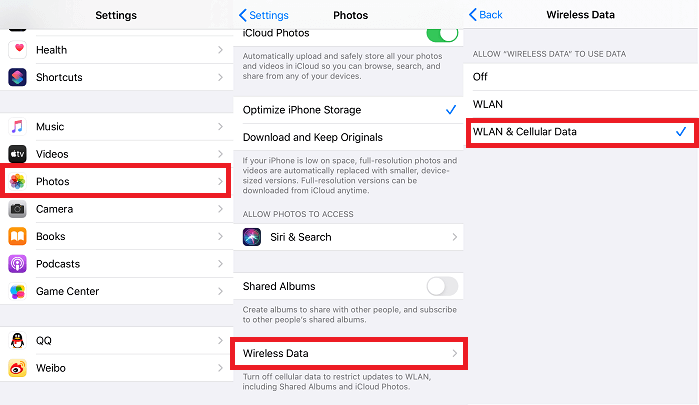Toggle the iCloud Photos switch
699x405 pixels.
pyautogui.click(x=441, y=32)
